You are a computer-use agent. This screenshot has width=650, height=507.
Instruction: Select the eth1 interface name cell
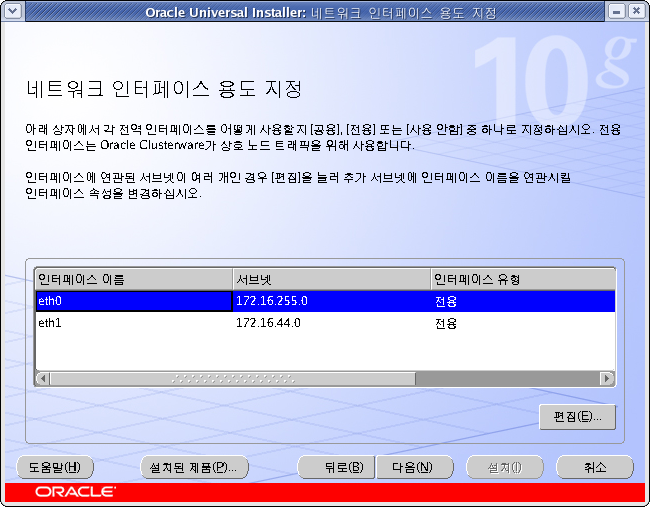[134, 323]
